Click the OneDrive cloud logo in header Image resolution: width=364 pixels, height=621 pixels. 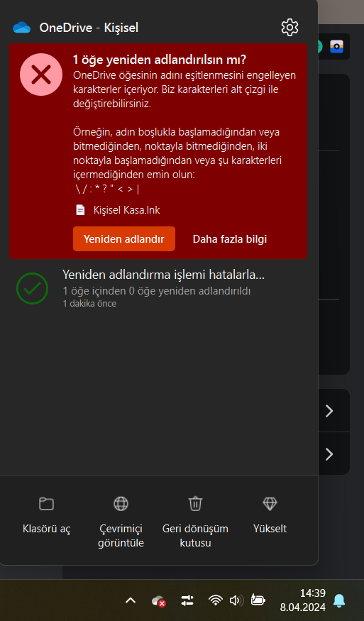point(22,28)
